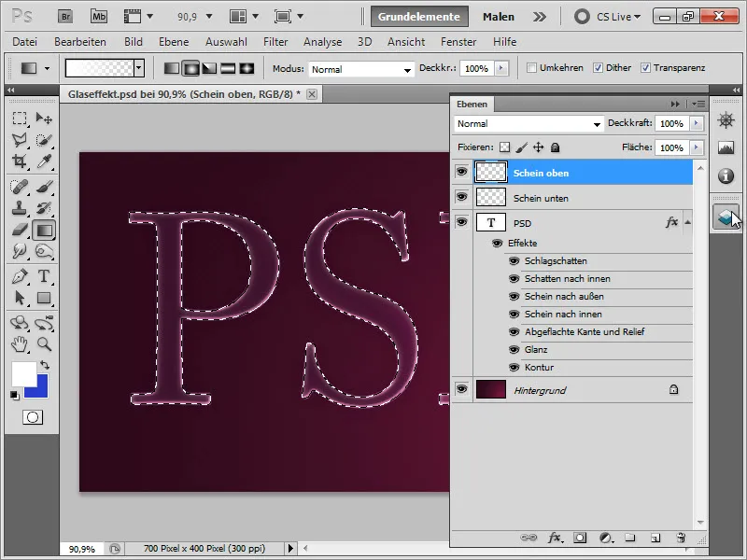Viewport: 747px width, 560px height.
Task: Select the Rectangle shape tool
Action: point(44,298)
